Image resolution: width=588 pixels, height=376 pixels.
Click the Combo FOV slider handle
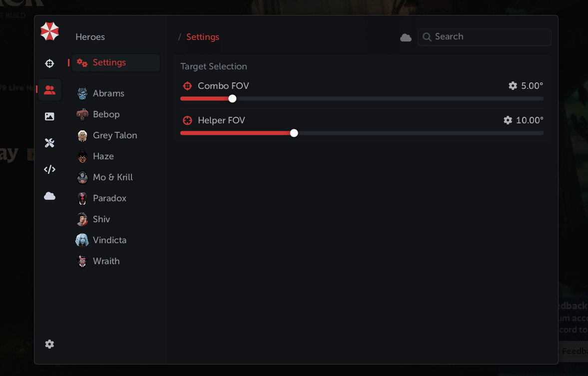(x=232, y=98)
